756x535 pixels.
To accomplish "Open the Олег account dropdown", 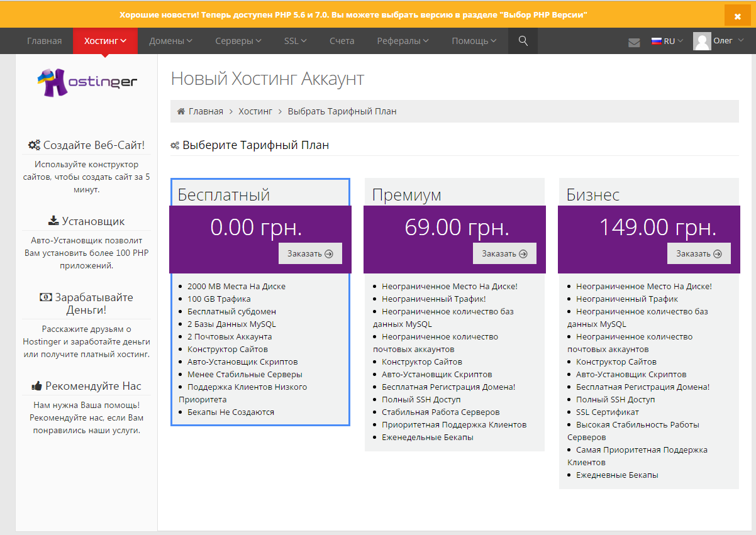I will (x=719, y=41).
